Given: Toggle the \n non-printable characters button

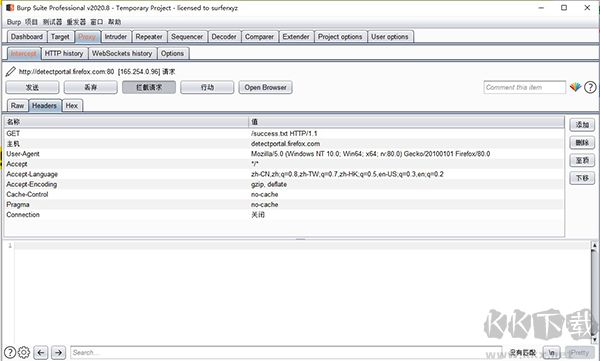Looking at the screenshot, I should tap(551, 353).
